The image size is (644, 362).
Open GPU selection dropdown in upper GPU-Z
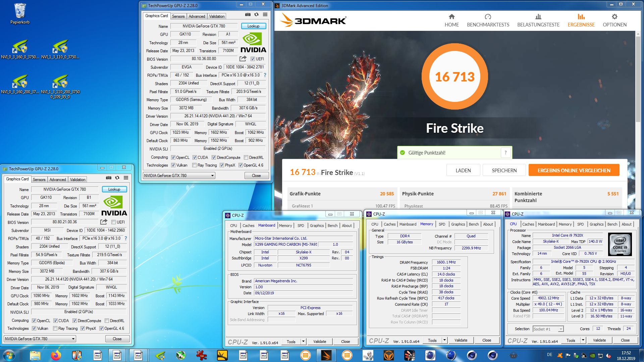[179, 176]
